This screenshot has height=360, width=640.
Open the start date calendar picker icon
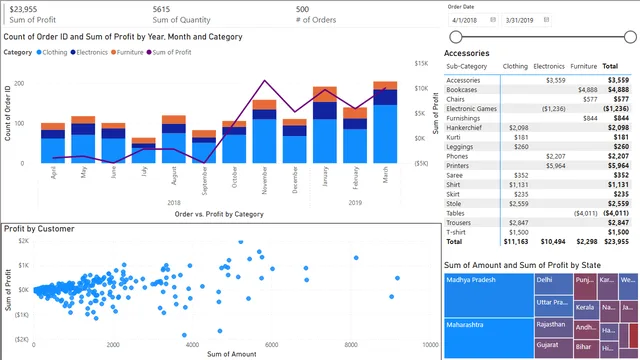[x=493, y=20]
